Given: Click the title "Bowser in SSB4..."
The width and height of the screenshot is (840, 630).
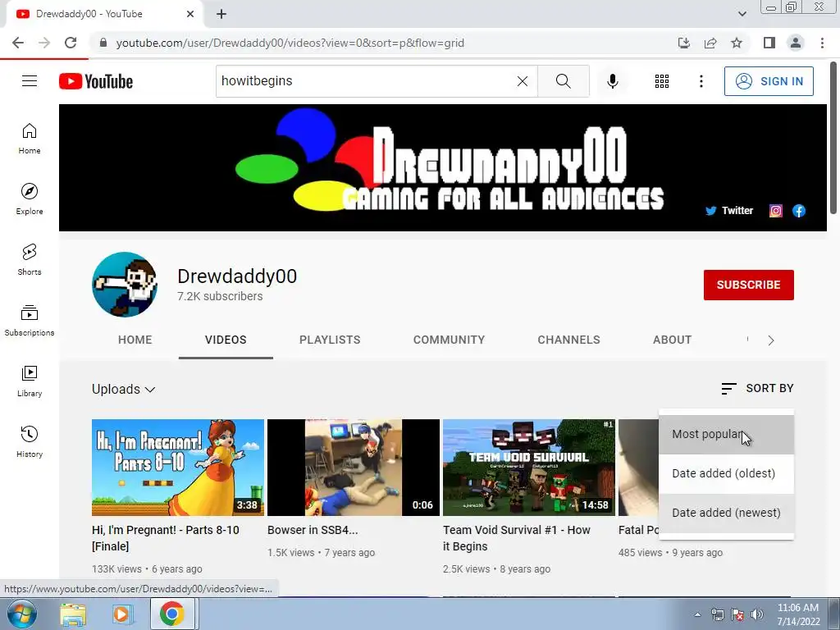Looking at the screenshot, I should 313,530.
